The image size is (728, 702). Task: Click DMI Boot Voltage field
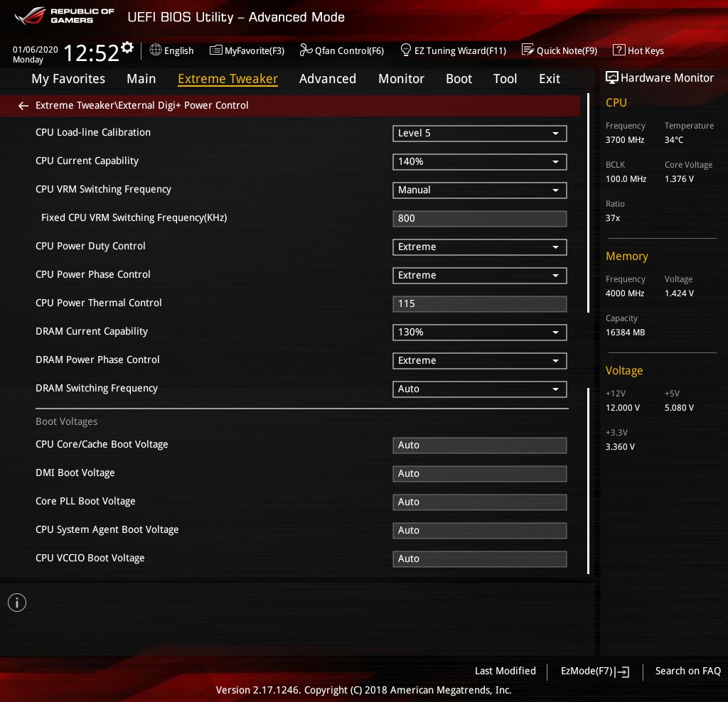point(480,474)
